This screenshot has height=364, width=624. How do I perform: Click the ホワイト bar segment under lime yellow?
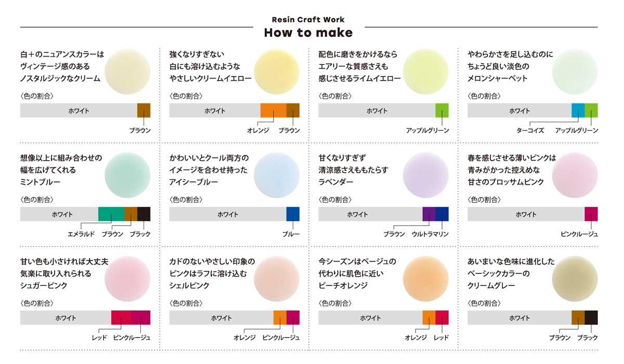[x=377, y=110]
